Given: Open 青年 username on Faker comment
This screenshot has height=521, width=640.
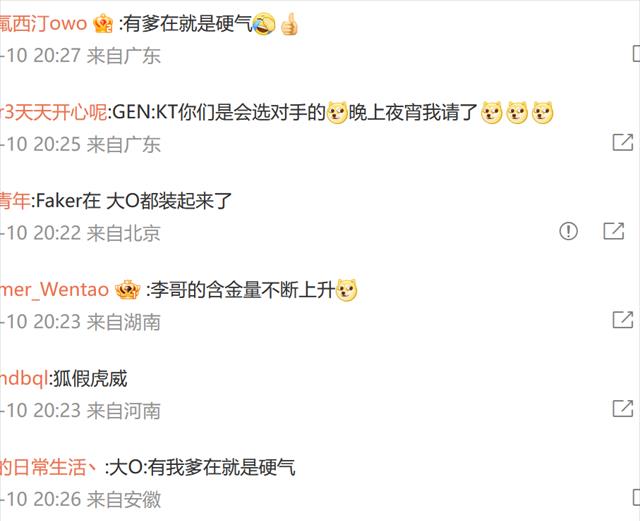Looking at the screenshot, I should click(15, 201).
